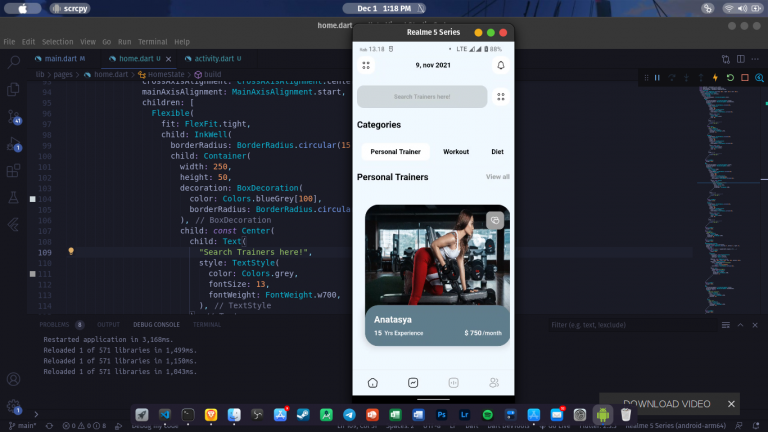This screenshot has height=432, width=768.
Task: Toggle the breakpoint square on line 111
Action: pos(32,274)
